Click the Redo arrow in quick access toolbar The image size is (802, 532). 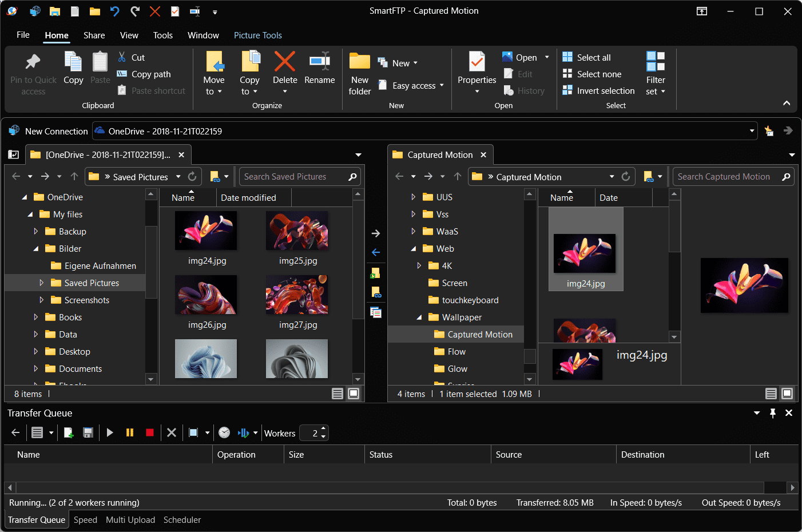click(x=135, y=11)
